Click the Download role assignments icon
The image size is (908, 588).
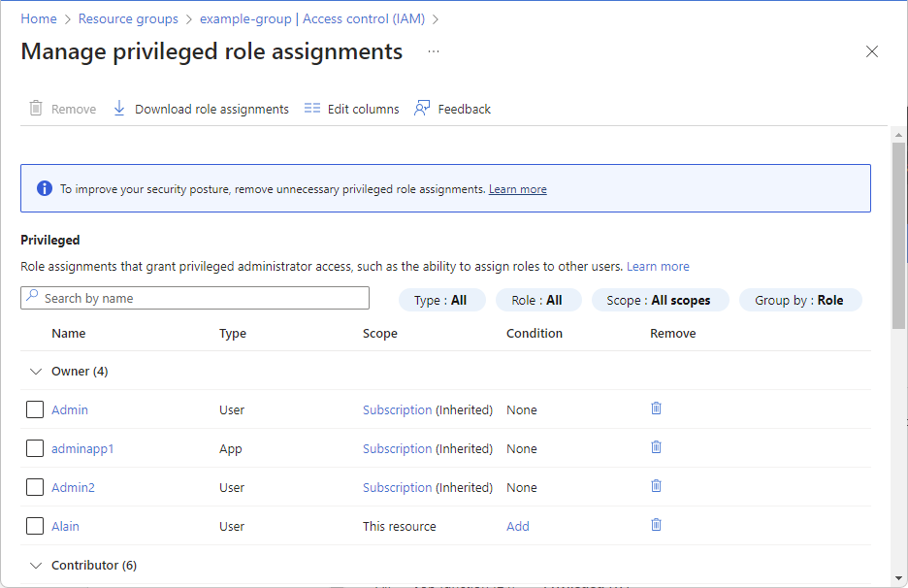coord(119,109)
